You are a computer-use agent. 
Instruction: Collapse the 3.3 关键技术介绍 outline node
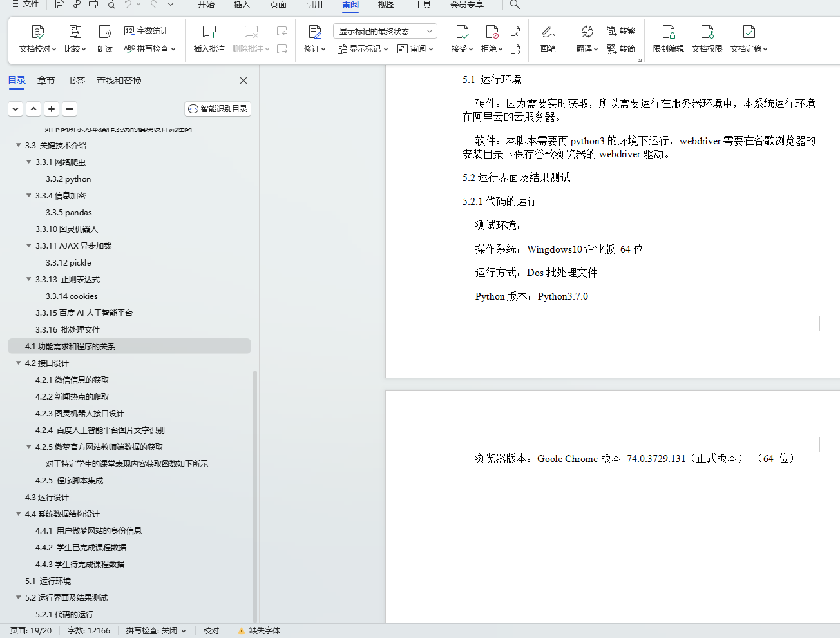[x=18, y=145]
